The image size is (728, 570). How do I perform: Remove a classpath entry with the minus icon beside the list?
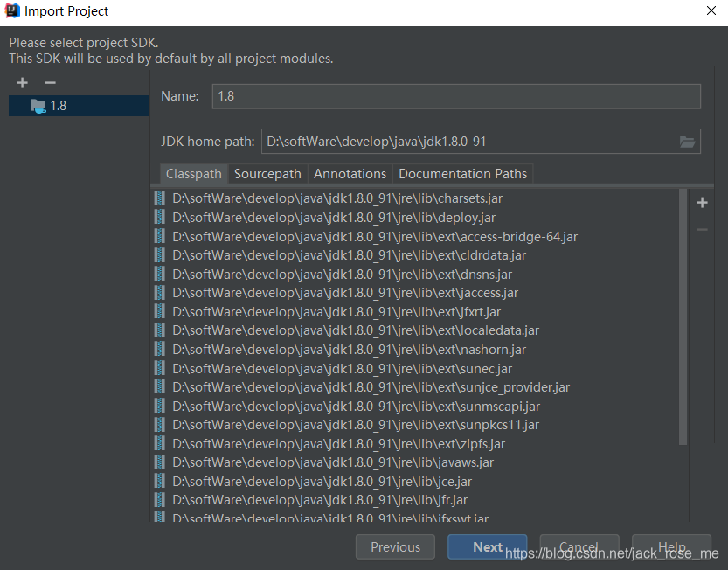(702, 230)
